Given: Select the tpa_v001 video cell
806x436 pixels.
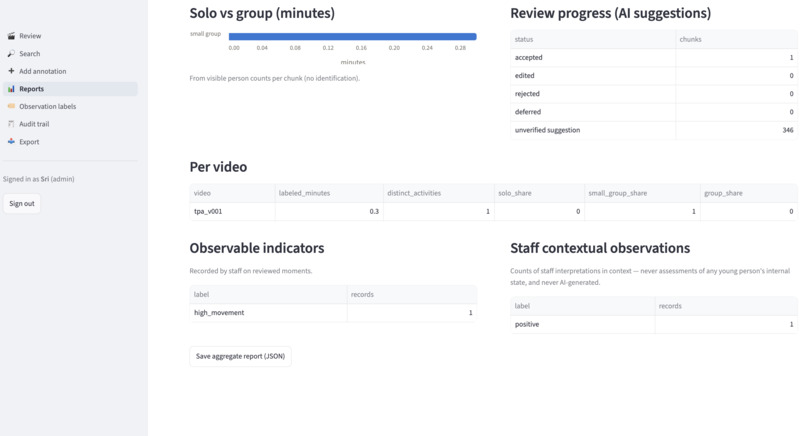Looking at the screenshot, I should coord(232,211).
